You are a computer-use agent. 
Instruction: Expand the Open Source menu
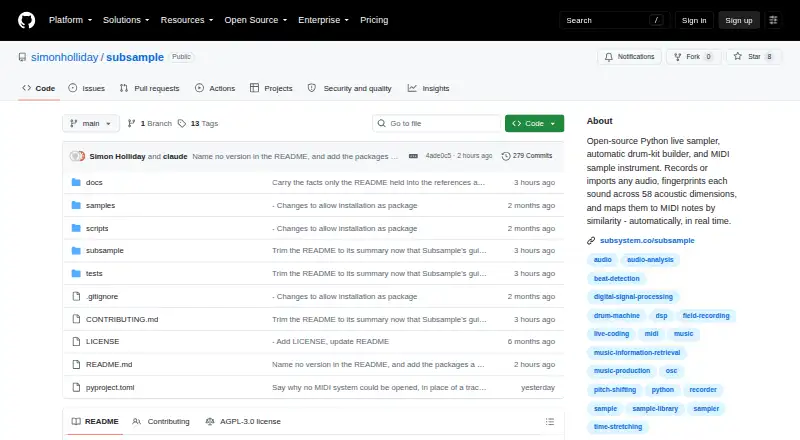(x=256, y=20)
